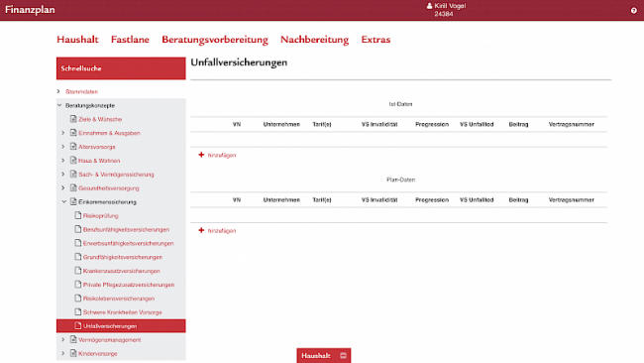Click Unternehmen column header in Ist-Daten
644x363 pixels.
[x=281, y=124]
